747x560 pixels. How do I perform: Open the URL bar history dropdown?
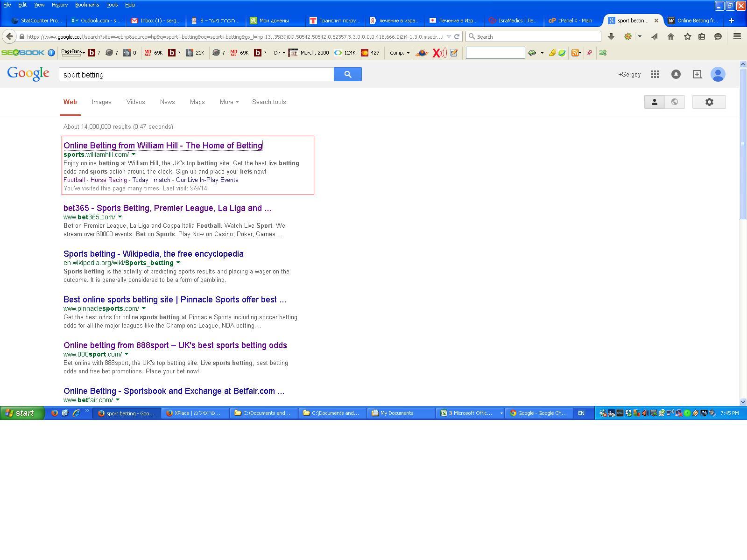(x=449, y=36)
